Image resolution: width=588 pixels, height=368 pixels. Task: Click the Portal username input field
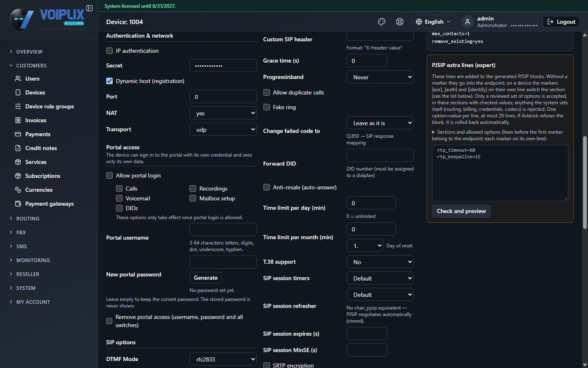(223, 229)
